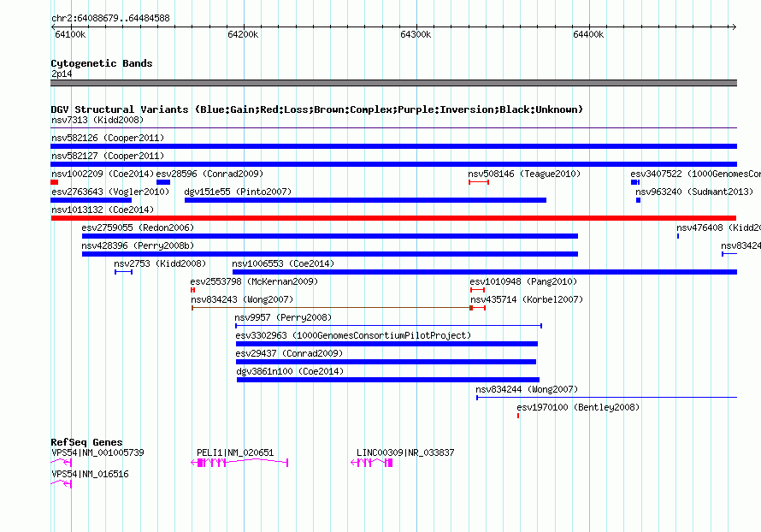Click the 2p14 cytogenetic band bar
This screenshot has width=761, height=532.
(x=393, y=83)
